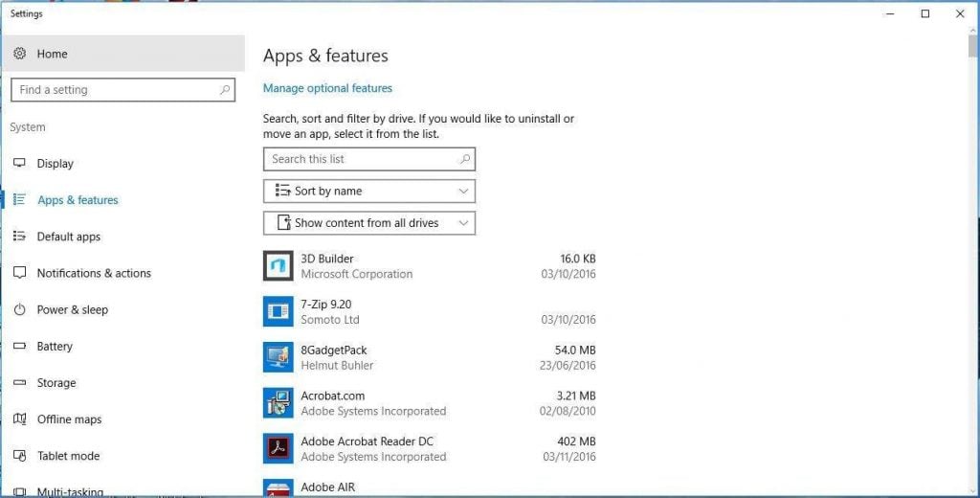Maximize the Settings window
This screenshot has width=980, height=498.
click(925, 13)
